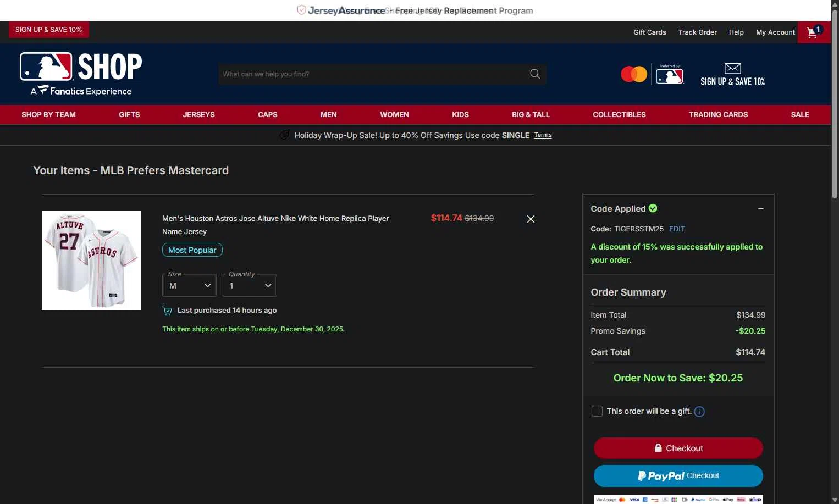Click the JerseyAssurance banner

tap(415, 10)
